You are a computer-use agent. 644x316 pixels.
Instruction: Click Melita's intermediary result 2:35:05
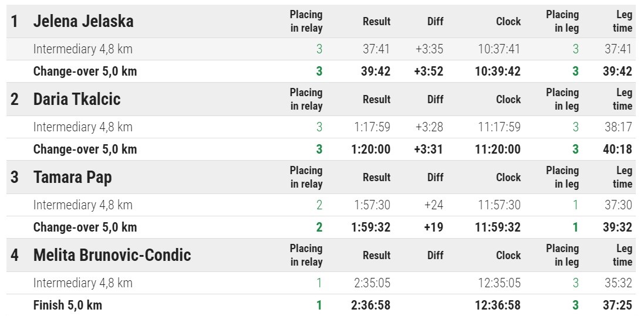[x=372, y=283]
